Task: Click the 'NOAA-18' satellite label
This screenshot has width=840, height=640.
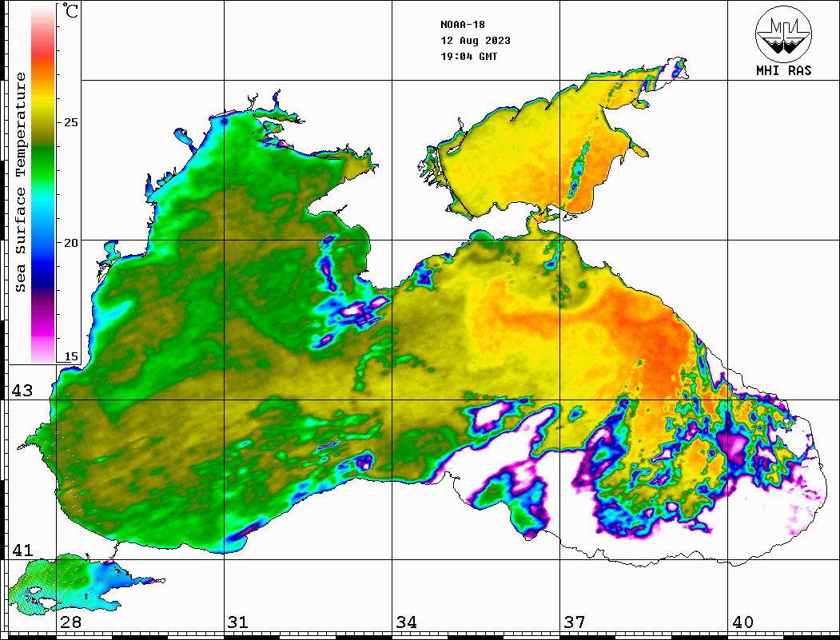Action: point(462,25)
